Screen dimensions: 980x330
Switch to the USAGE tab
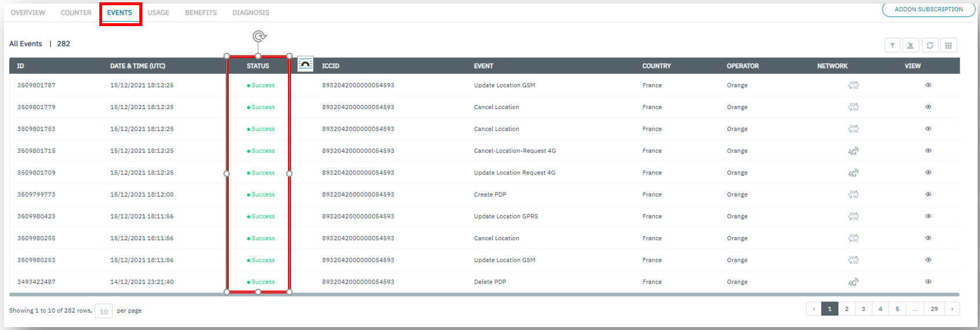point(158,13)
